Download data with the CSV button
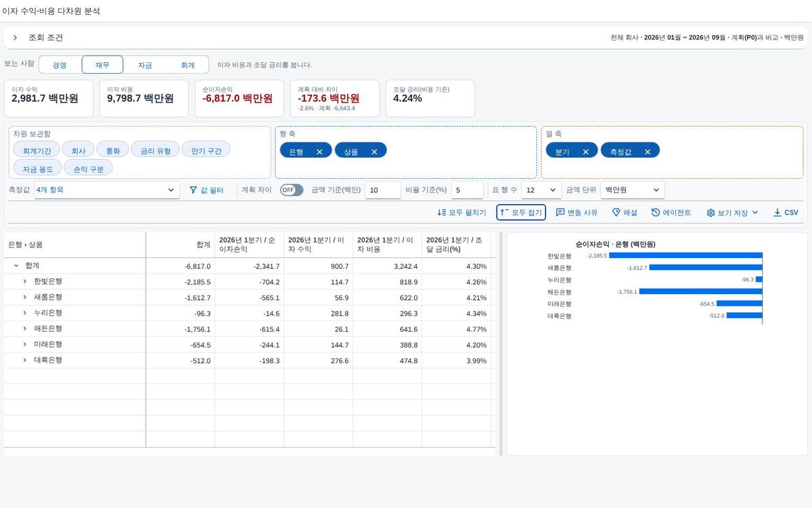The image size is (812, 508). click(x=786, y=213)
